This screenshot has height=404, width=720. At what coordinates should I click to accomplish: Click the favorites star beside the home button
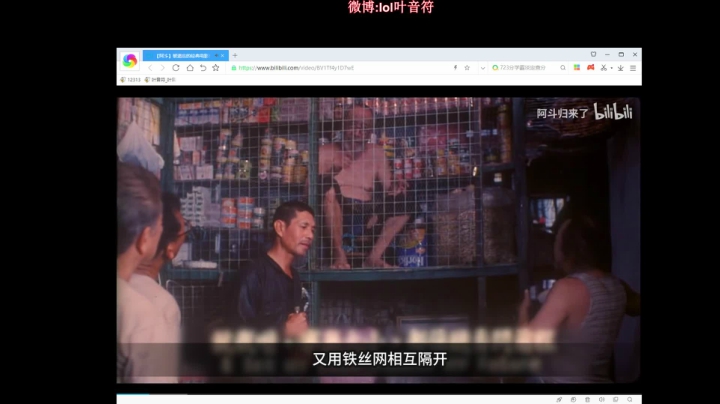pyautogui.click(x=216, y=68)
